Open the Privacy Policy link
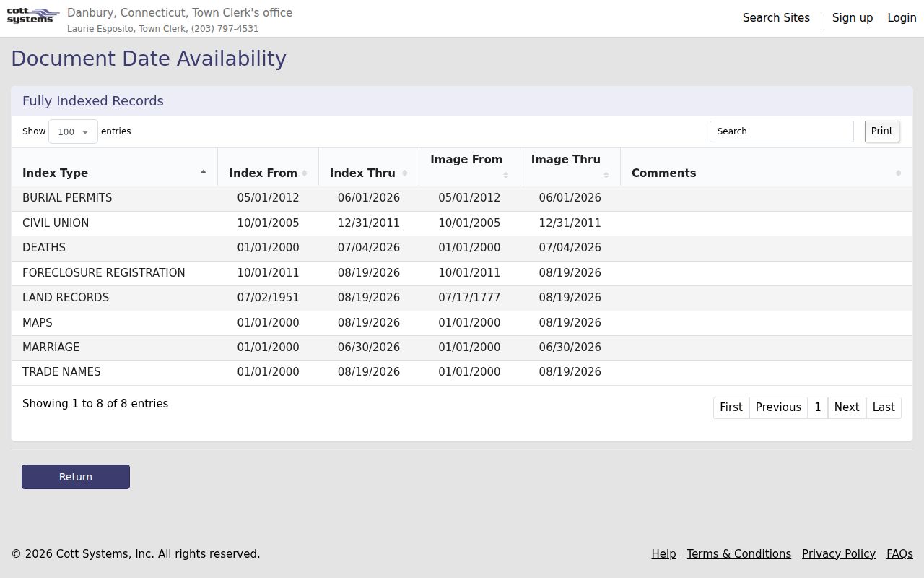Screen dimensions: 924x578 (x=839, y=554)
